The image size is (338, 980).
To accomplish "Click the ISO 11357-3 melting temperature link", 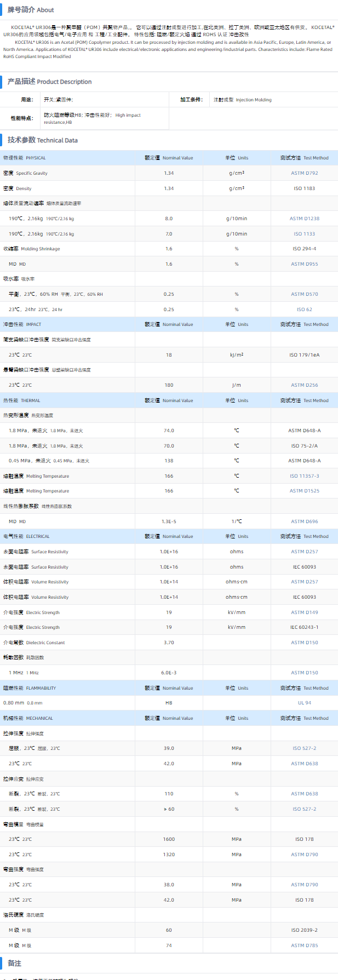I will point(304,476).
